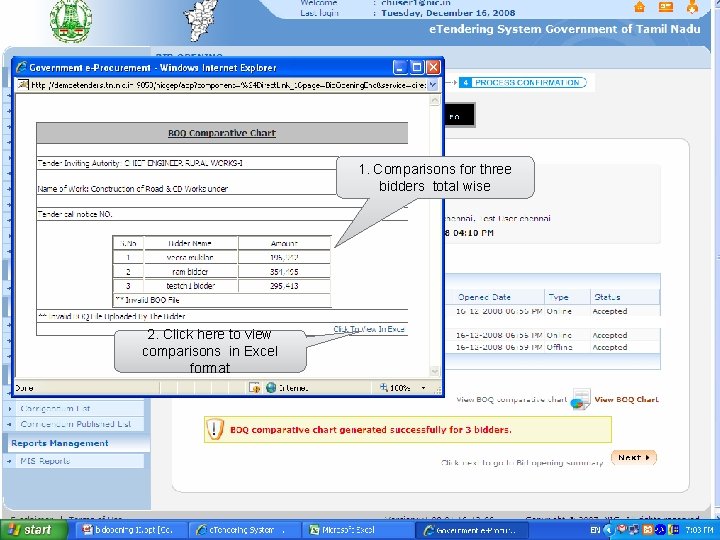Screen dimensions: 720x540
Task: Click the Next button
Action: pyautogui.click(x=634, y=457)
